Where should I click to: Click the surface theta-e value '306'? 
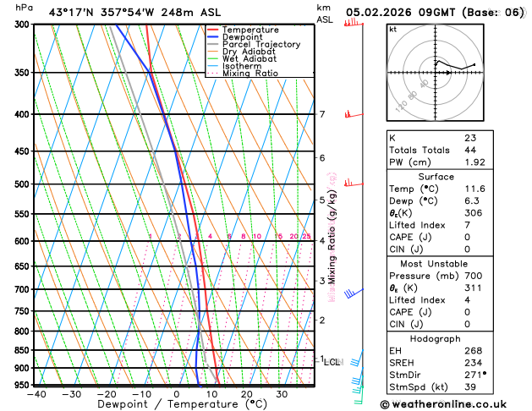coord(474,213)
